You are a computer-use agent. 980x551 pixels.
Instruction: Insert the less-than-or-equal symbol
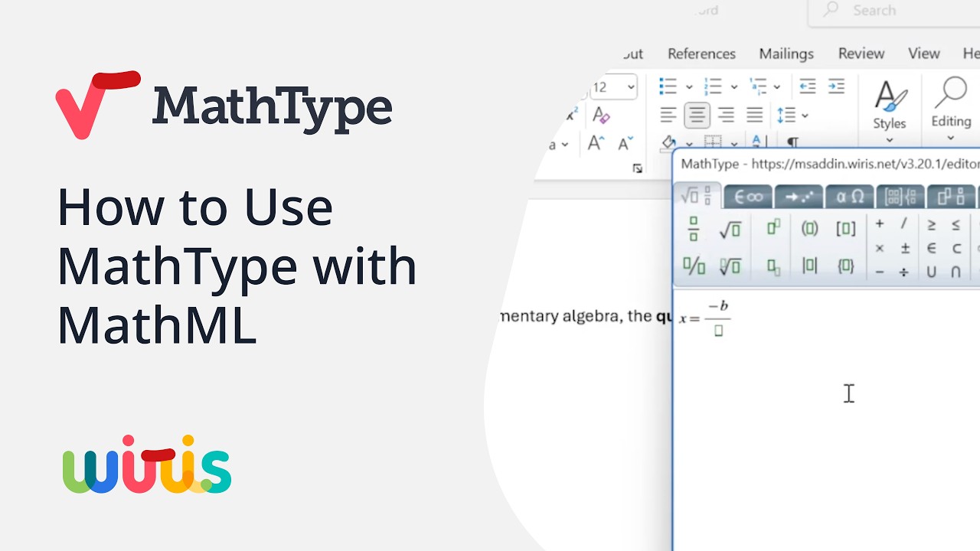point(956,225)
